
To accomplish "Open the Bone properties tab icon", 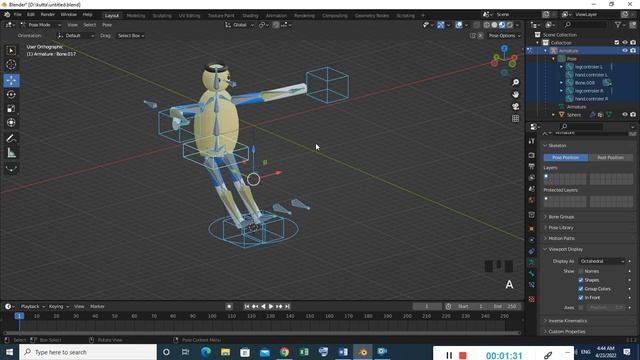I will (531, 273).
